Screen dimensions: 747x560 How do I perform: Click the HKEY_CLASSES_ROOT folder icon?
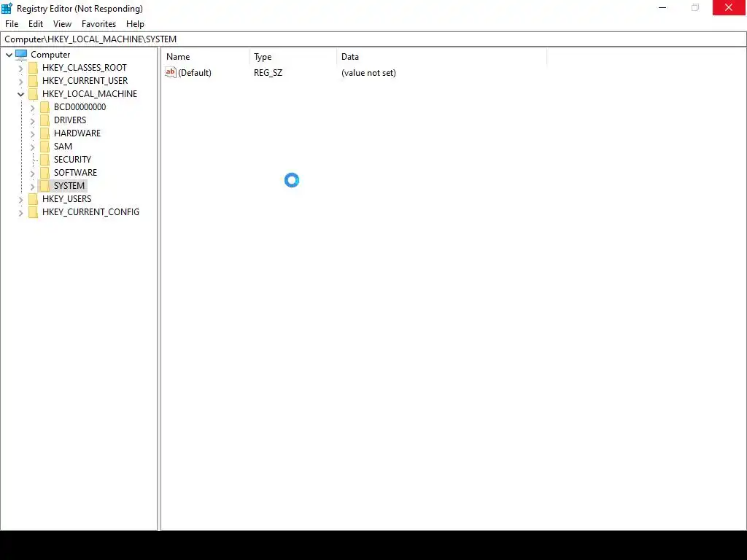coord(33,68)
